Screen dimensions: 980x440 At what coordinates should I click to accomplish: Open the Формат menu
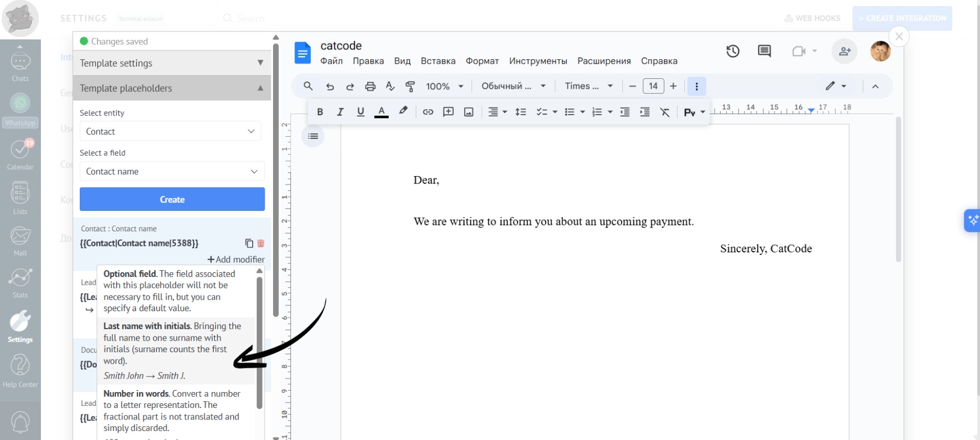pyautogui.click(x=482, y=61)
